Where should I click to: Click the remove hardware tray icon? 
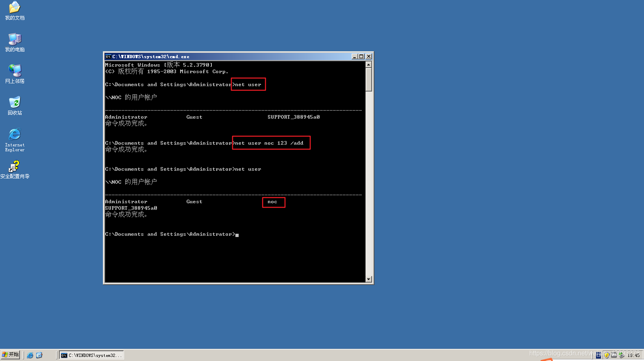point(621,355)
